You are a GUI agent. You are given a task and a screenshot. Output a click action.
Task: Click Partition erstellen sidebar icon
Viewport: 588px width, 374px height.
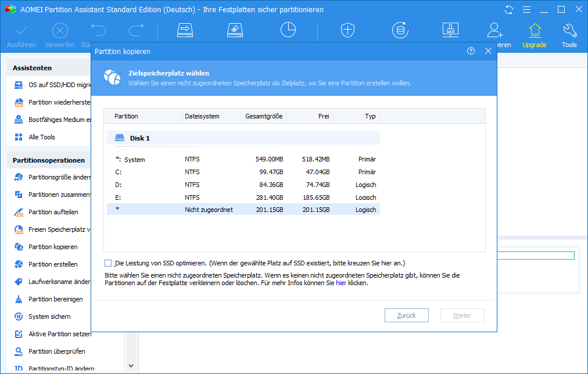19,264
